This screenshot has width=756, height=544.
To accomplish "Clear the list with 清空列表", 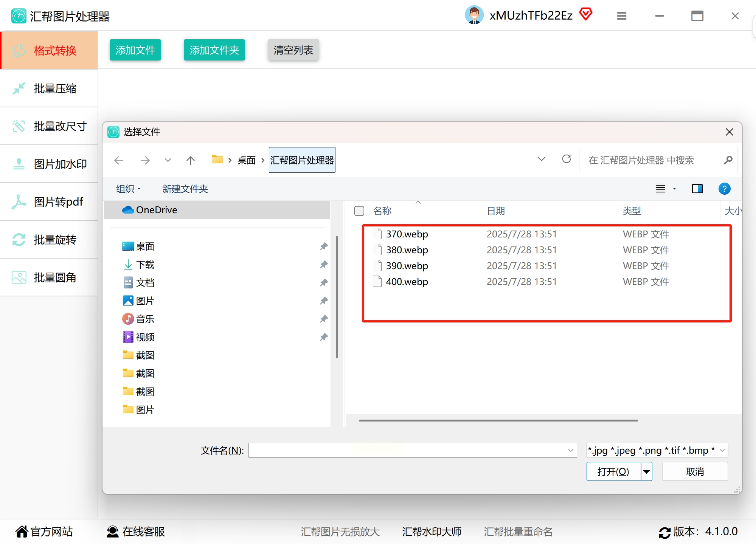I will [x=293, y=50].
